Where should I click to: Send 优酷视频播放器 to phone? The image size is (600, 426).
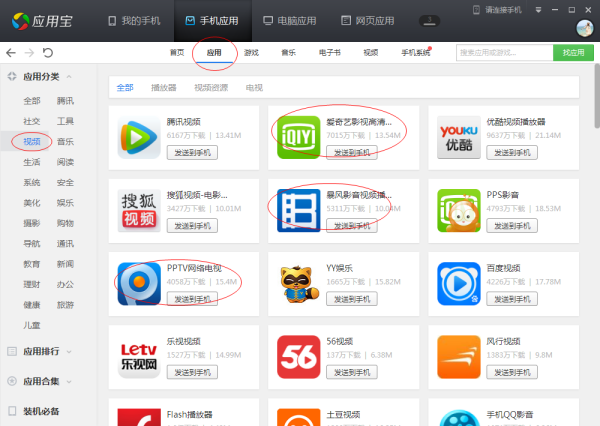click(512, 153)
